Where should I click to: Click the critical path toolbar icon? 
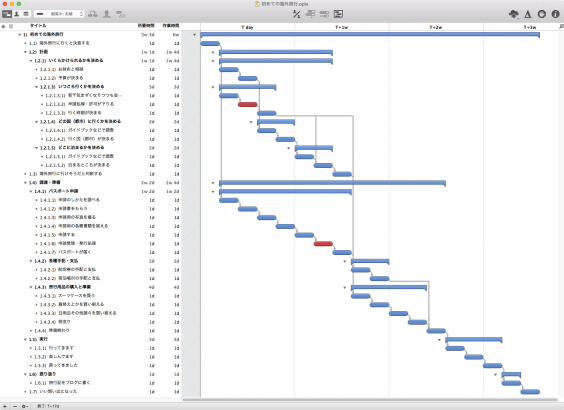point(338,14)
